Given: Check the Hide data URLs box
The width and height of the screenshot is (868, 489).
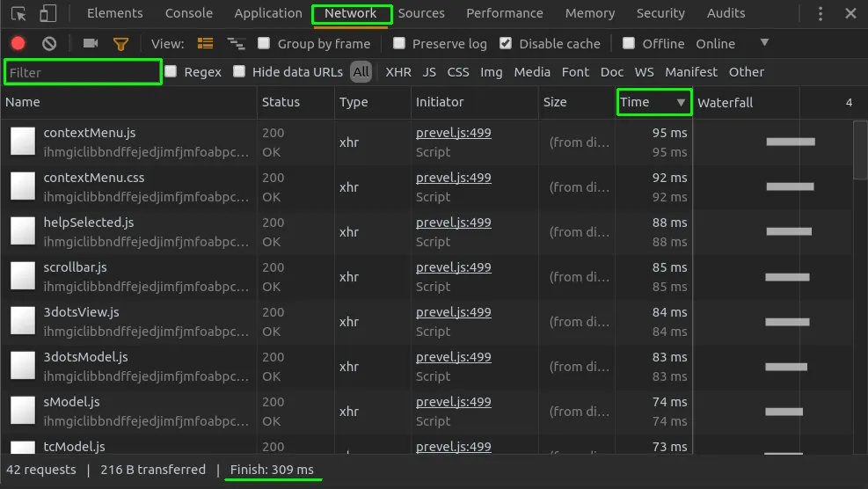Looking at the screenshot, I should click(x=239, y=71).
